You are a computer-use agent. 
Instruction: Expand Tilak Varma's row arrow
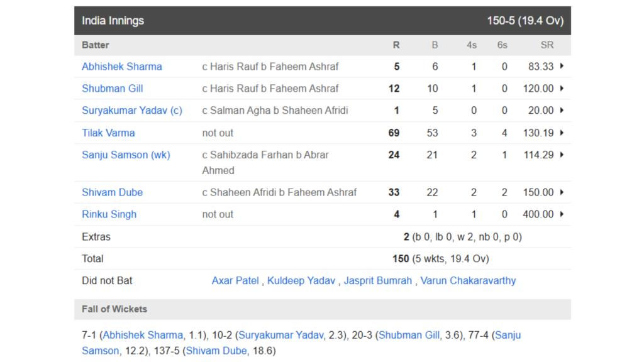561,133
